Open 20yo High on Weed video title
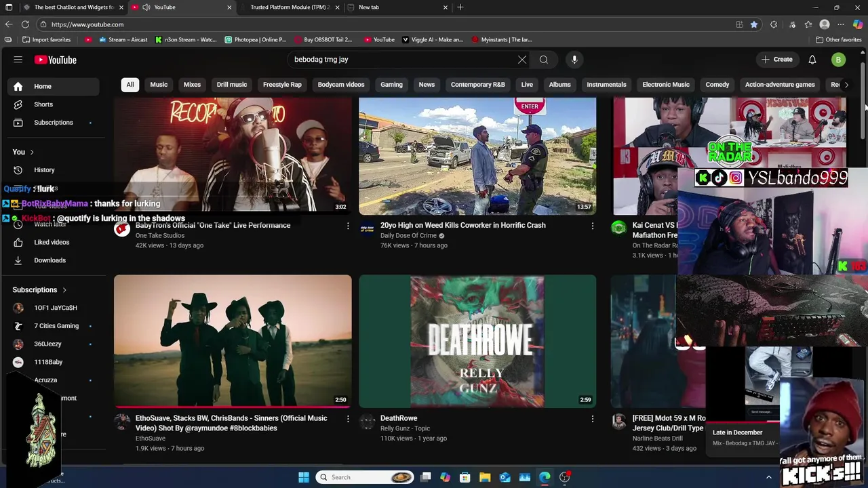This screenshot has height=488, width=868. point(463,225)
